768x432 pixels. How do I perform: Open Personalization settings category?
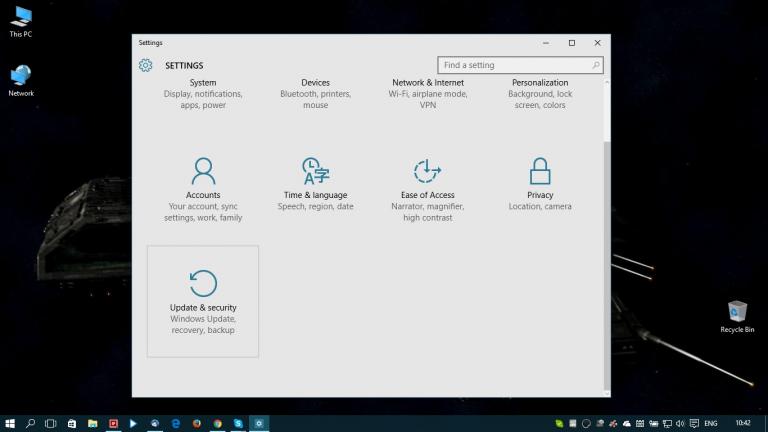540,93
